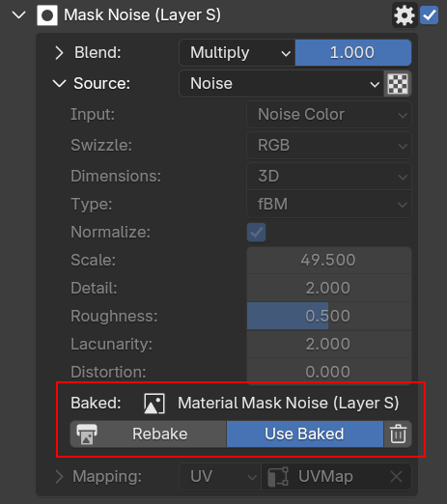The image size is (447, 504).
Task: Clear UVMap with the X icon
Action: [x=396, y=477]
